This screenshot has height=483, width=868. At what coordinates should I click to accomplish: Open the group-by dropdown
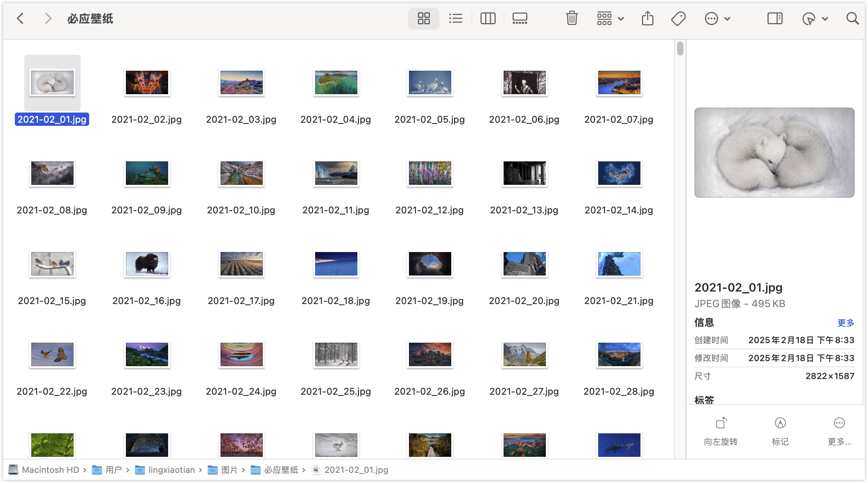click(610, 18)
